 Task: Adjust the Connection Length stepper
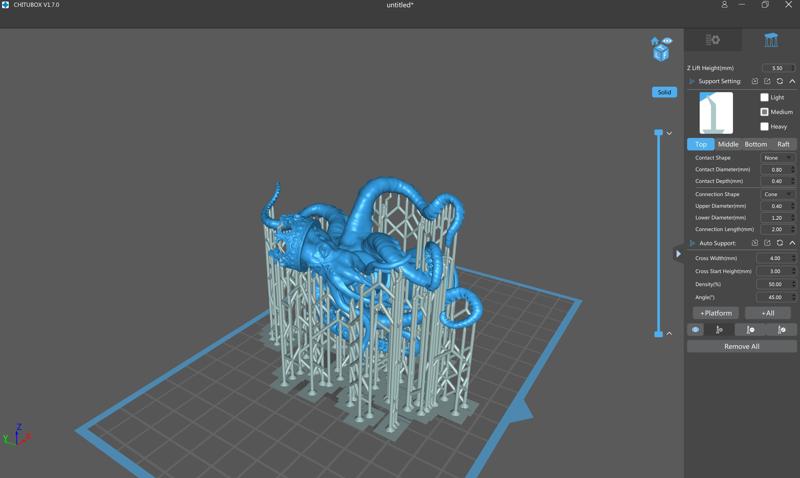point(793,230)
